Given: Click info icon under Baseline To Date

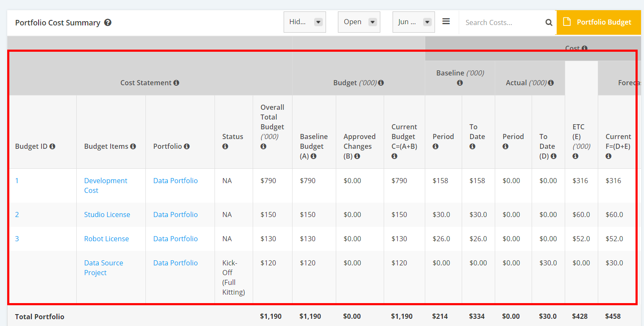Looking at the screenshot, I should pos(472,146).
